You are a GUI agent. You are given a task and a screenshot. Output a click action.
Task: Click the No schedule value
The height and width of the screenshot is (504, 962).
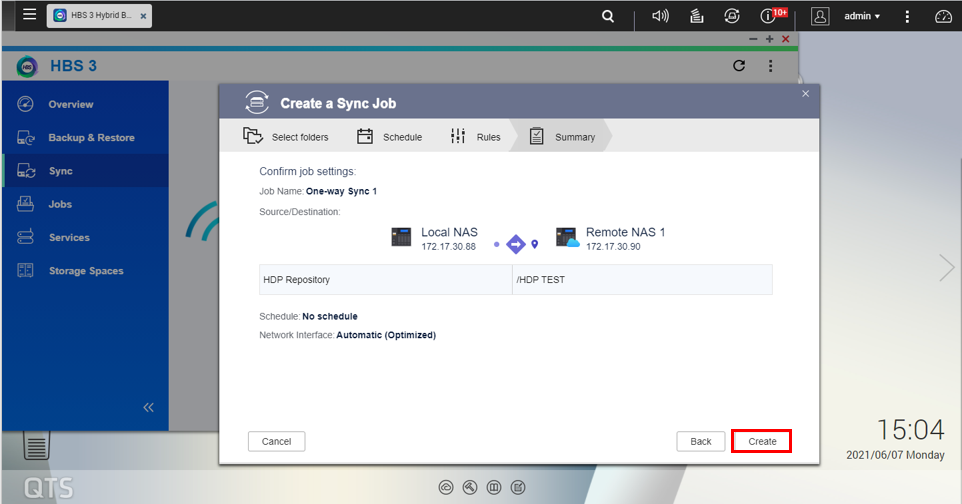pos(329,316)
